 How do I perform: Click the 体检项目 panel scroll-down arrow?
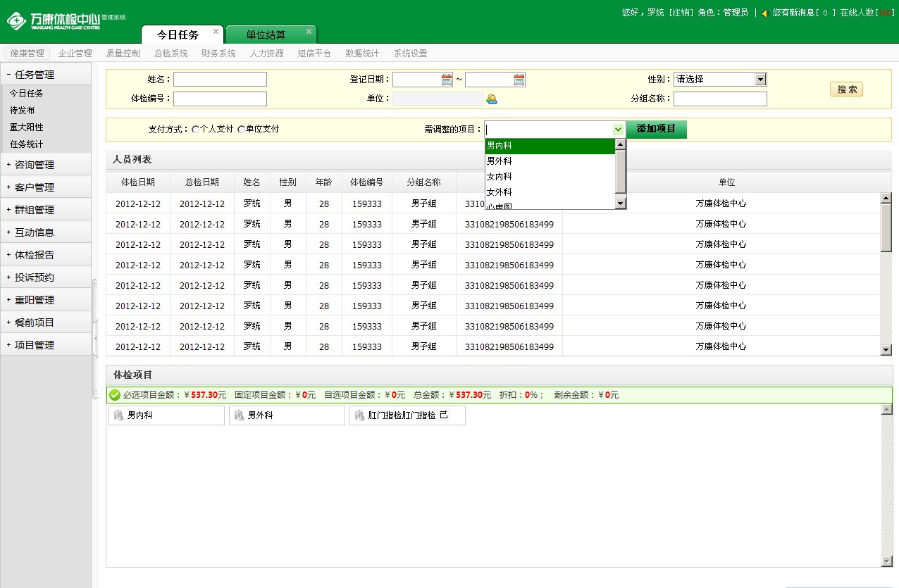tap(887, 561)
